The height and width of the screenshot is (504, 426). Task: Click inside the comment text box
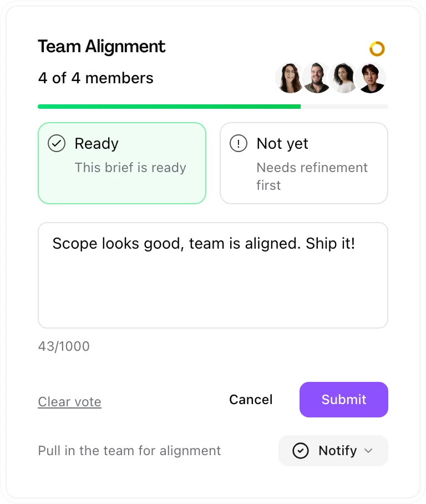(x=213, y=275)
